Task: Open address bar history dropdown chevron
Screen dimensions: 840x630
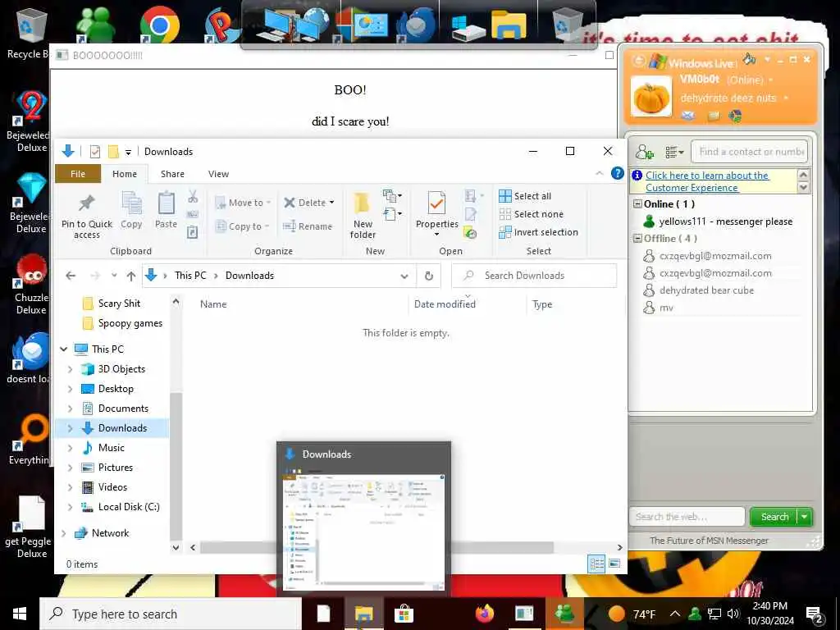Action: (404, 276)
